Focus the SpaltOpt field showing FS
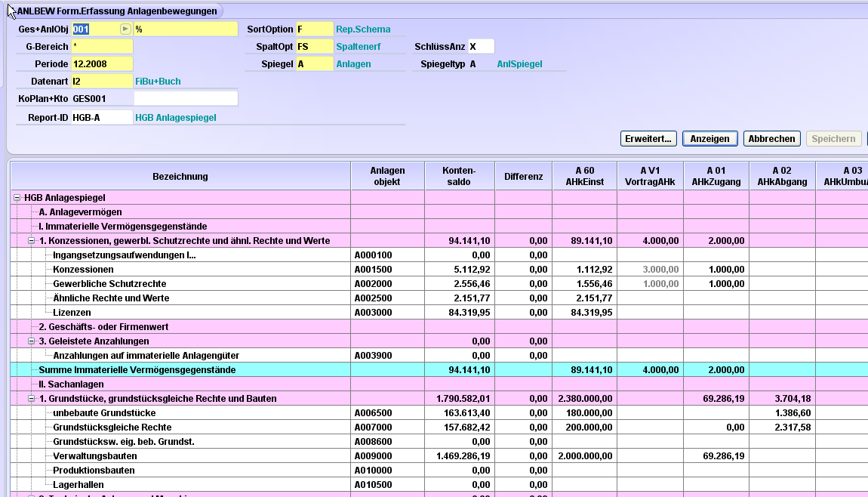This screenshot has height=497, width=868. click(315, 47)
